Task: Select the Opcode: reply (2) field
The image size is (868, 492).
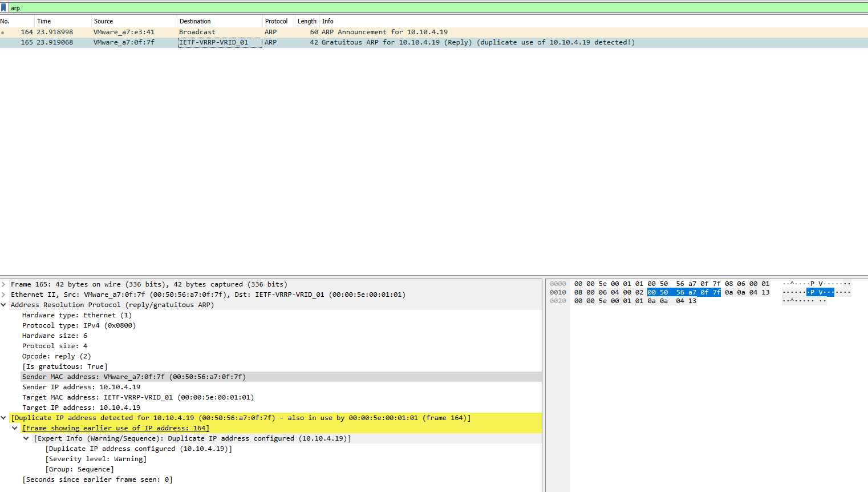Action: pyautogui.click(x=56, y=356)
